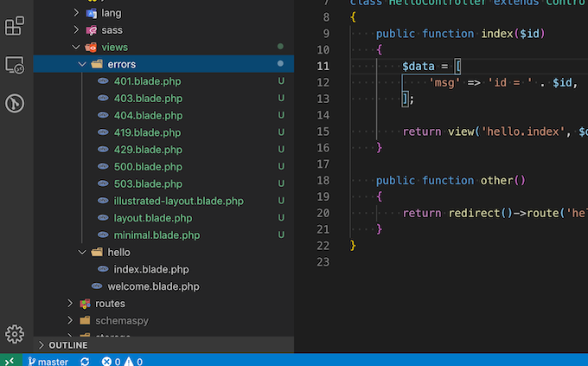Image resolution: width=588 pixels, height=366 pixels.
Task: Open the Remote Explorer icon
Action: [15, 65]
